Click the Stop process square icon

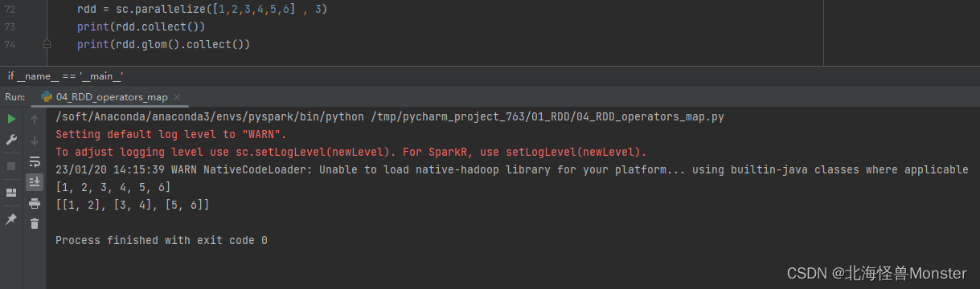coord(11,165)
